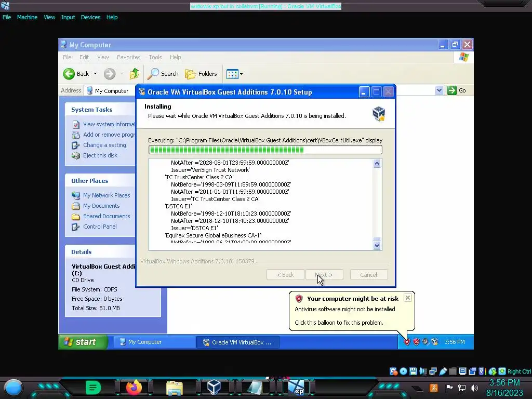
Task: Click the hard disk activity status icon
Action: (x=393, y=371)
